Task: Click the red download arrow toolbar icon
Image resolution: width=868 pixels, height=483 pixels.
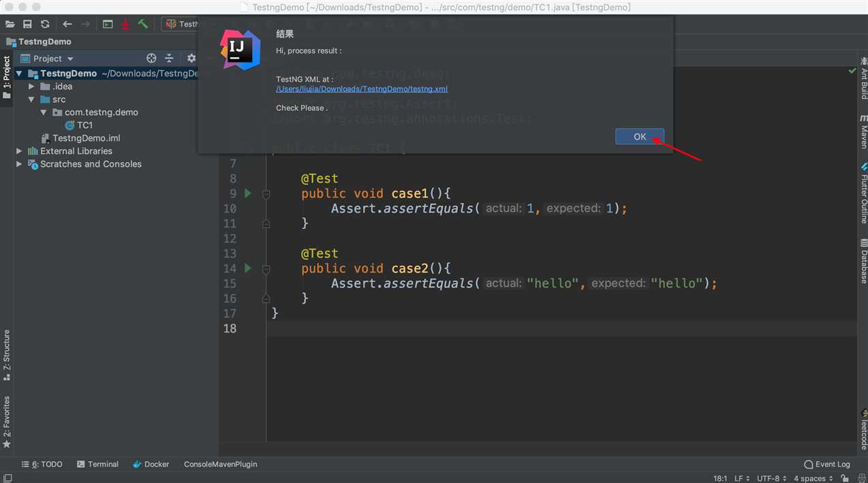Action: 125,24
